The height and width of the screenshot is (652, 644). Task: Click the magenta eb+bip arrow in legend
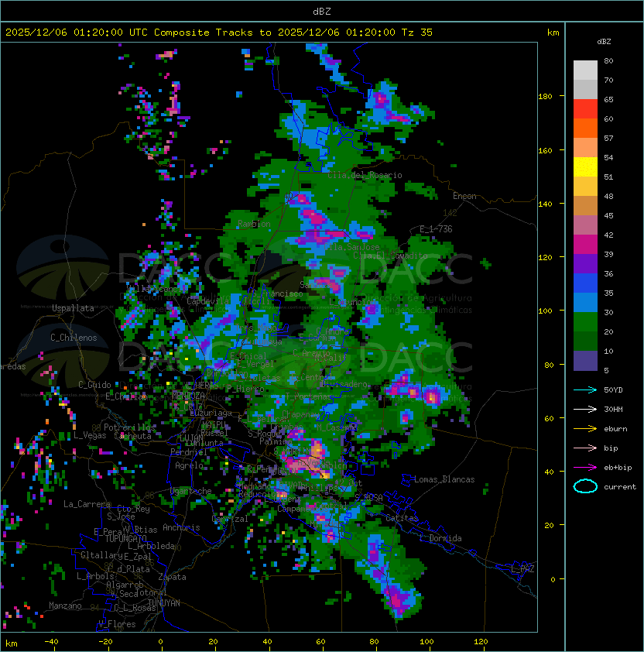(x=585, y=468)
